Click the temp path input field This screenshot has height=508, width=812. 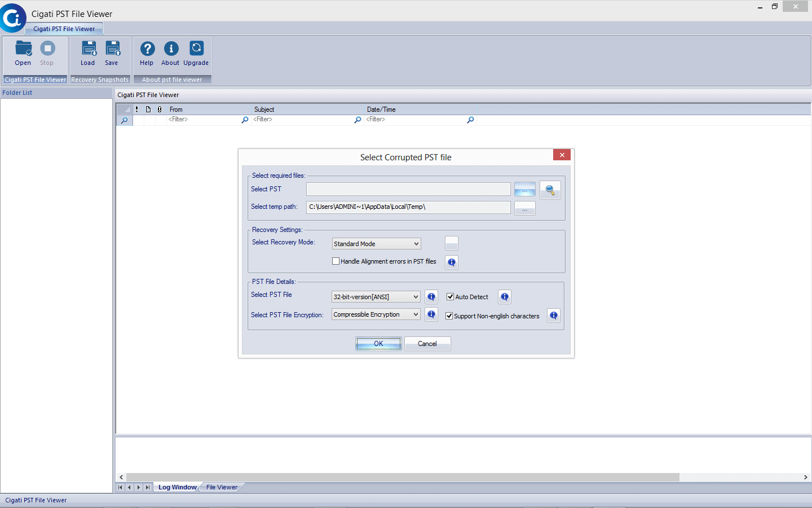click(x=408, y=207)
